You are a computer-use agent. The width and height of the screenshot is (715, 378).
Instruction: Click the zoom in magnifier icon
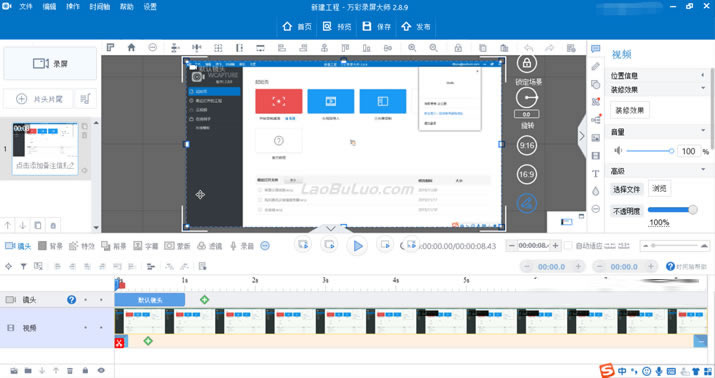[412, 47]
